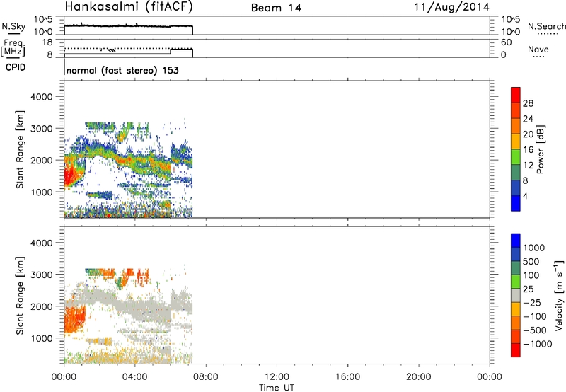Click the "4" value on the power scale
The width and height of the screenshot is (566, 392).
pyautogui.click(x=525, y=196)
